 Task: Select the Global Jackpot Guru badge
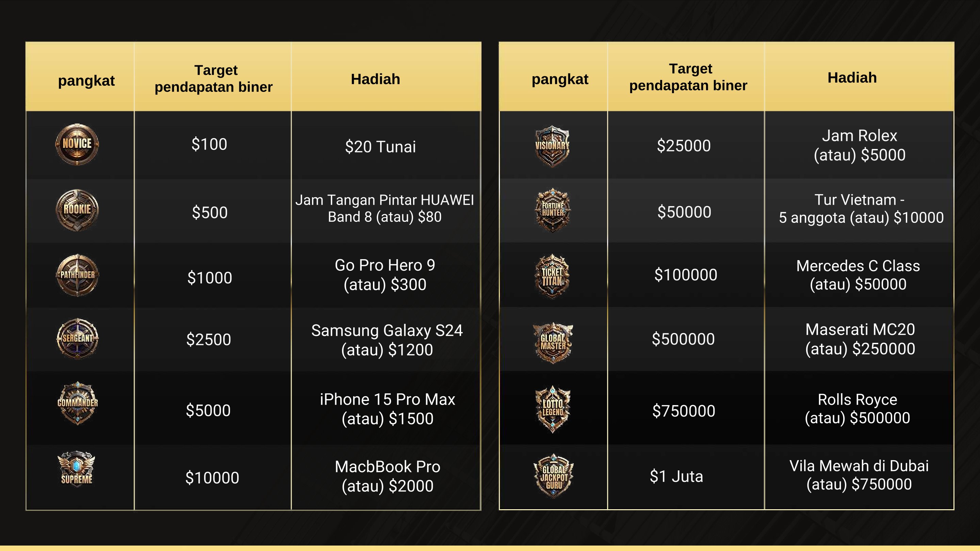click(x=554, y=475)
